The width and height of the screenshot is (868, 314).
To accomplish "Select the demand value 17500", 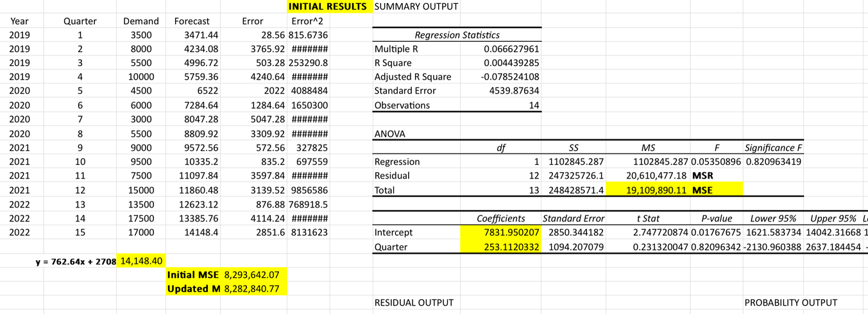I will [x=140, y=218].
